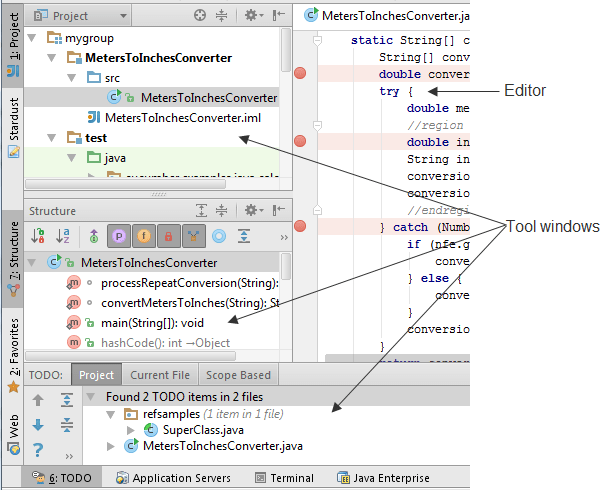Click the TODO help question mark icon
The height and width of the screenshot is (490, 607).
coord(38,449)
